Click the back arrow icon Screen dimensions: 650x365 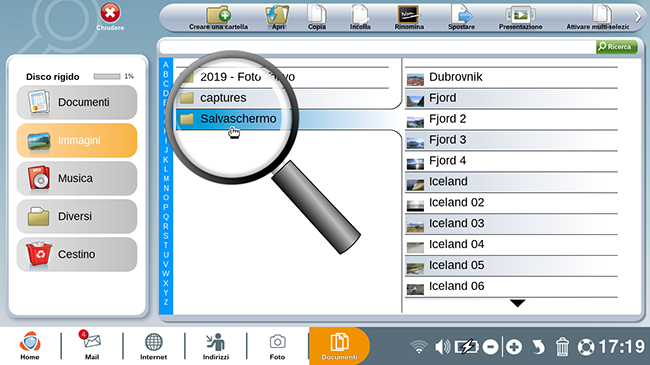pos(538,347)
